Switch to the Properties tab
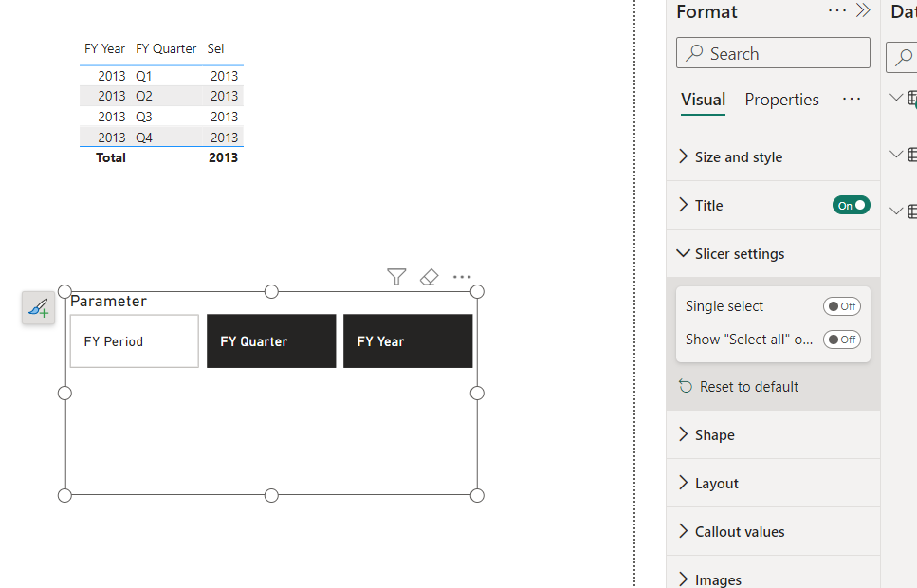917x588 pixels. pyautogui.click(x=782, y=100)
